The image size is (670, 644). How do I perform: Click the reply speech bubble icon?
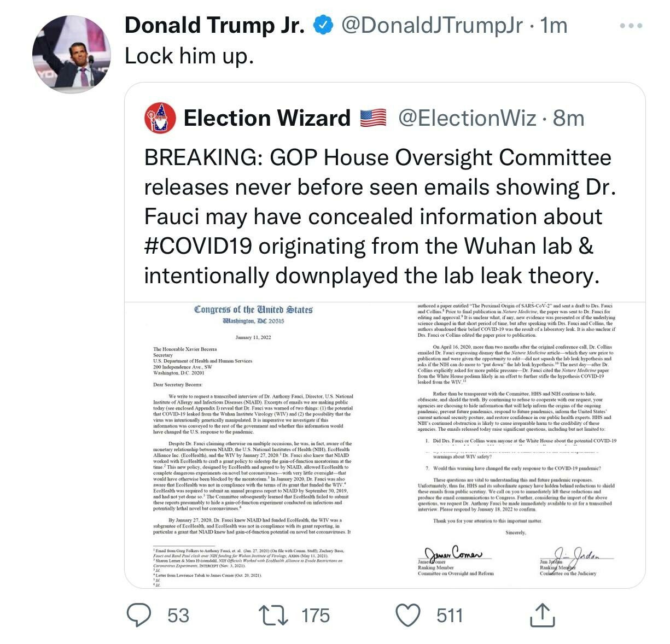(139, 615)
